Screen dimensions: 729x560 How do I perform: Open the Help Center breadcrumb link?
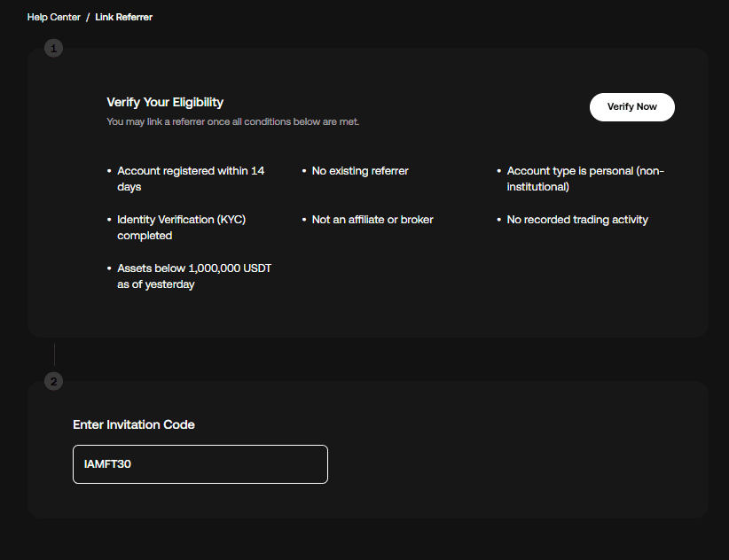coord(53,17)
